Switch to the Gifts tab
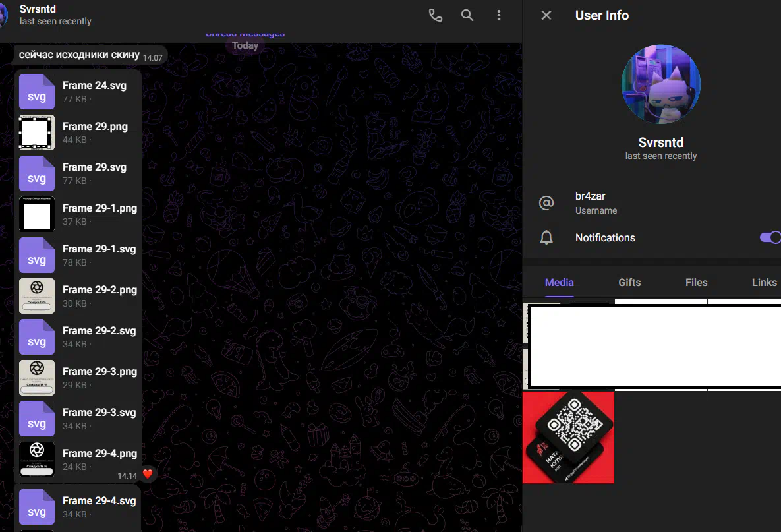Viewport: 781px width, 532px height. 629,282
